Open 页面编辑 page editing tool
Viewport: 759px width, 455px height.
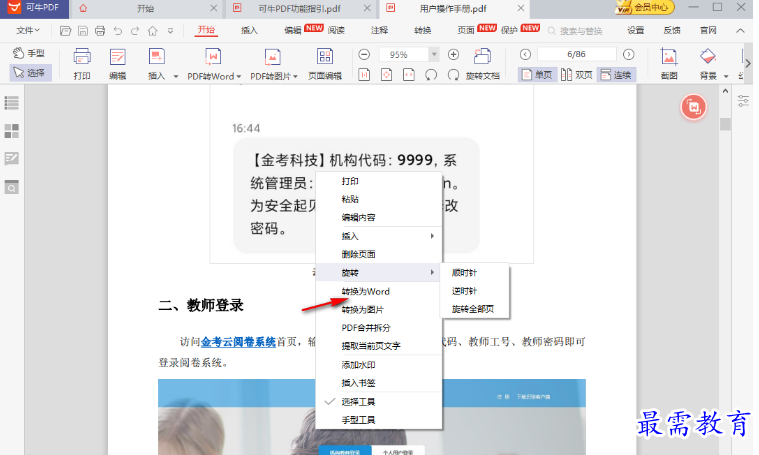coord(325,63)
